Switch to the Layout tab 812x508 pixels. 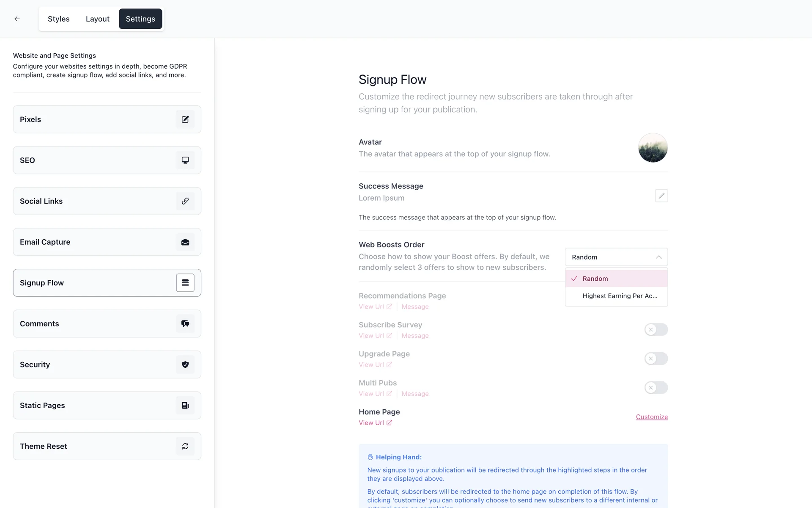pos(97,19)
